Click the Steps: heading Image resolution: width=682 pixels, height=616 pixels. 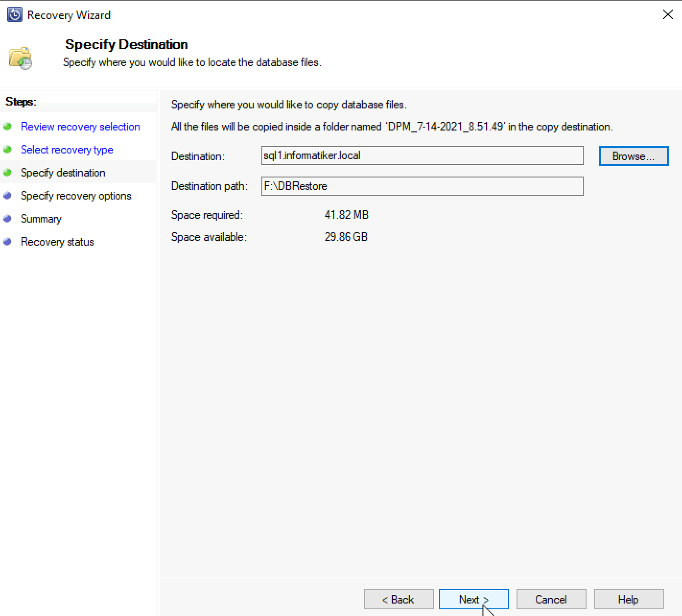(x=21, y=102)
